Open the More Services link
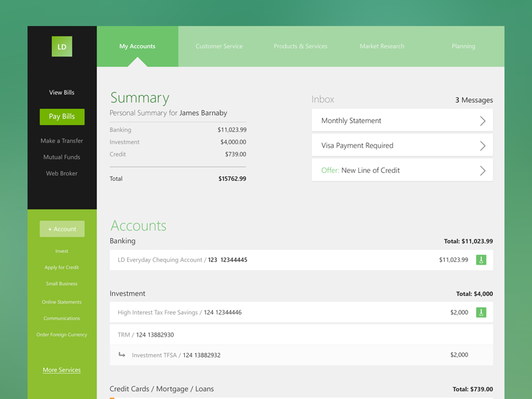The width and height of the screenshot is (532, 399). (62, 370)
